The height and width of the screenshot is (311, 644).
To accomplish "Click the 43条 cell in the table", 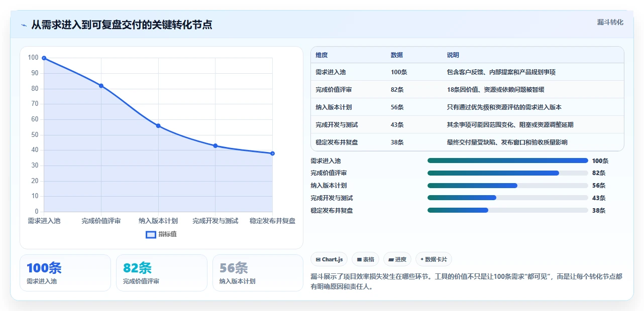I will pos(397,125).
